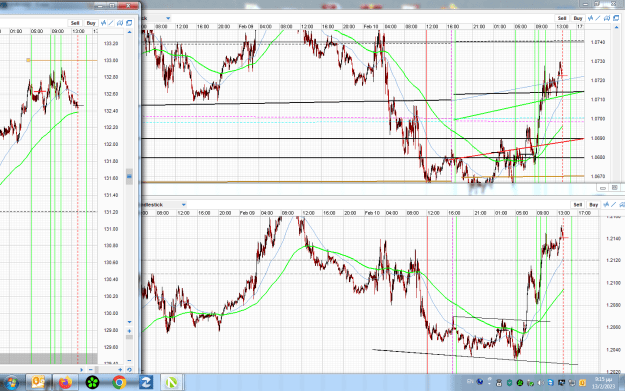Image resolution: width=625 pixels, height=391 pixels.
Task: Select line drawing tool in bottom right chart
Action: tap(614, 204)
